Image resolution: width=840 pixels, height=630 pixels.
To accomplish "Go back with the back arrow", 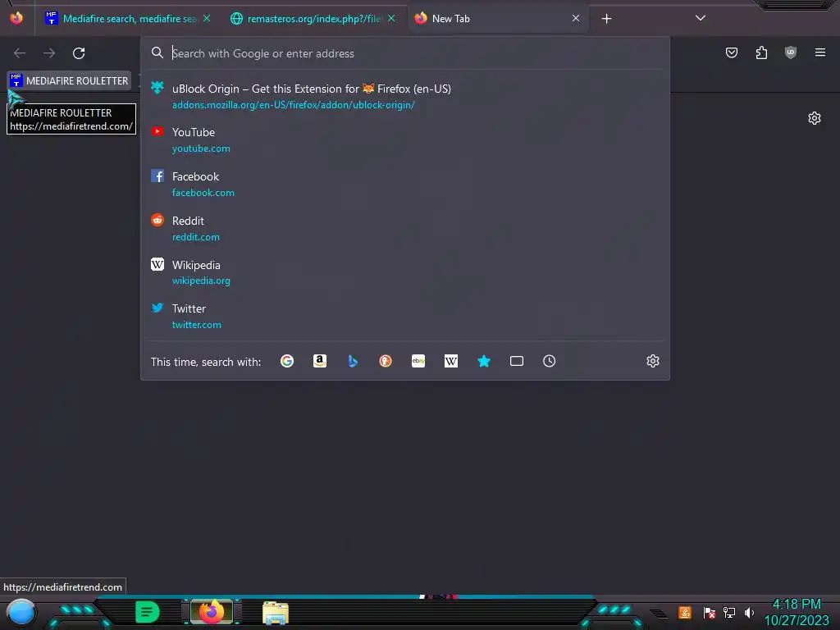I will 20,53.
